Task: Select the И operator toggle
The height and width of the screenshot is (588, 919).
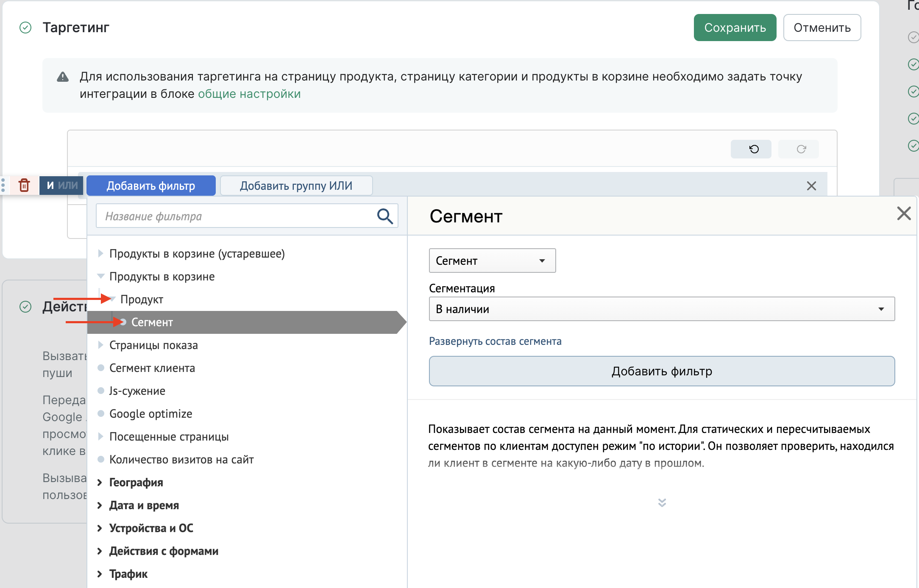Action: click(50, 185)
